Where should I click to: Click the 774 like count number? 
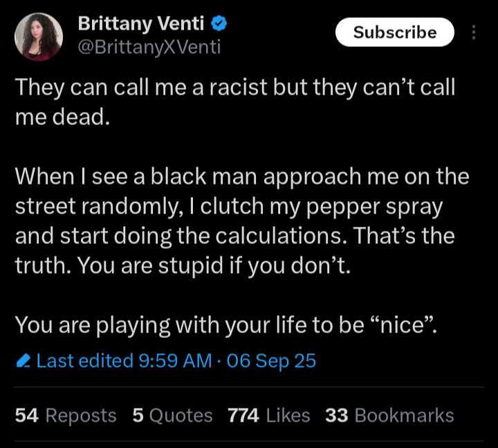tap(243, 416)
